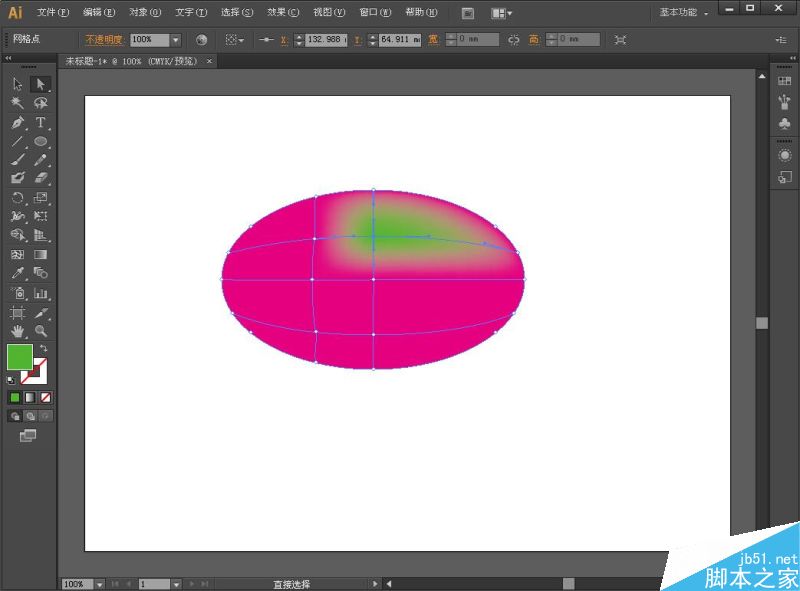Click the Y coordinate field 64.911
The width and height of the screenshot is (800, 591).
[x=401, y=40]
